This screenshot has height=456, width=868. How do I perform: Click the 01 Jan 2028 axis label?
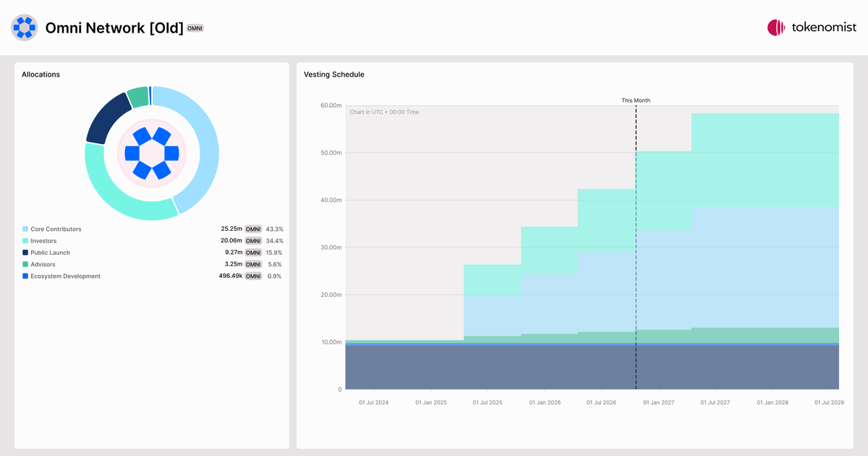(773, 402)
